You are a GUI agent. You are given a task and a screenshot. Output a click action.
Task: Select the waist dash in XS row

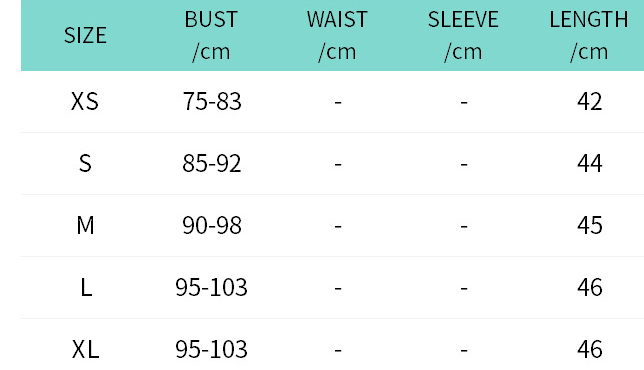338,102
